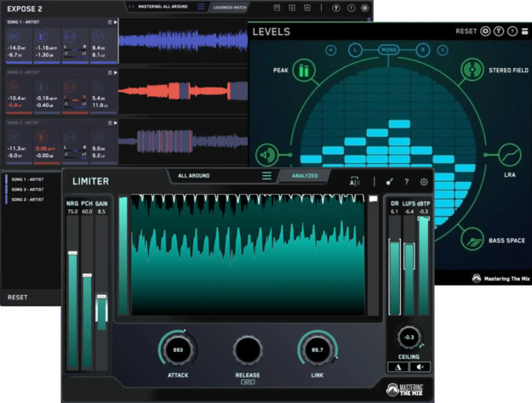Click Song 1 dynamic range waveform icon
This screenshot has width=532, height=403.
pyautogui.click(x=98, y=37)
